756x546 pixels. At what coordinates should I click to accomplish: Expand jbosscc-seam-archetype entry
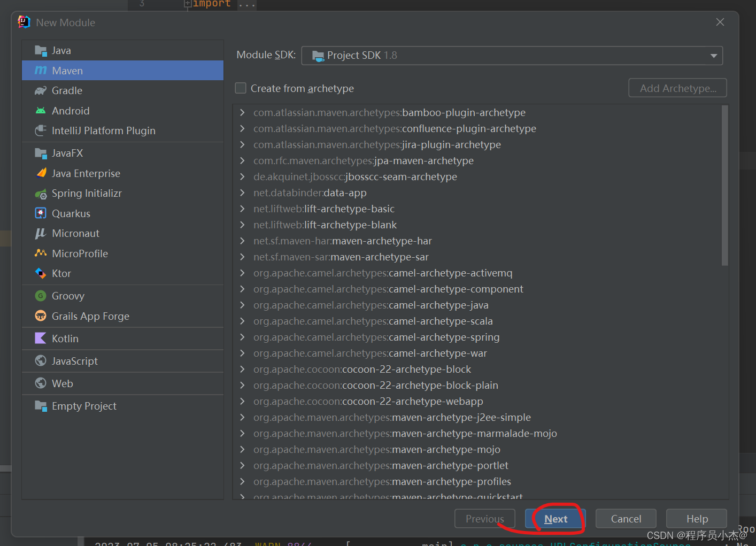coord(242,176)
